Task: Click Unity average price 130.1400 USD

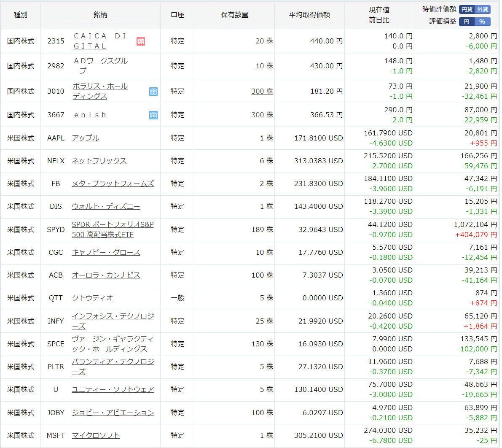Action: pos(319,389)
